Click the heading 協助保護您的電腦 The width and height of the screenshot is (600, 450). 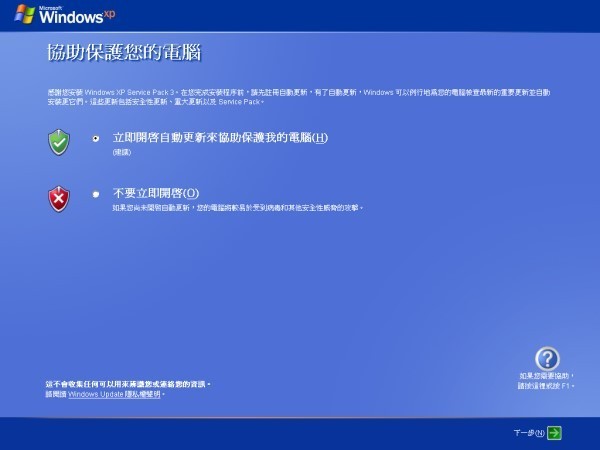[x=124, y=52]
